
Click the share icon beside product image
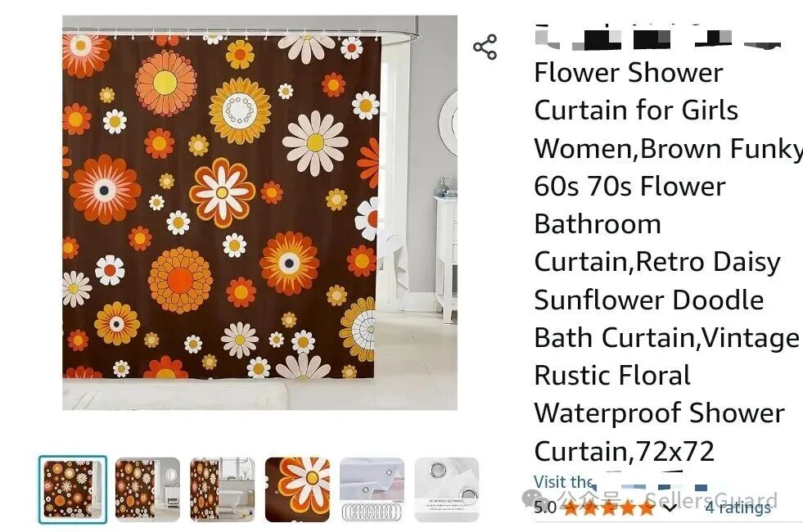click(x=485, y=47)
